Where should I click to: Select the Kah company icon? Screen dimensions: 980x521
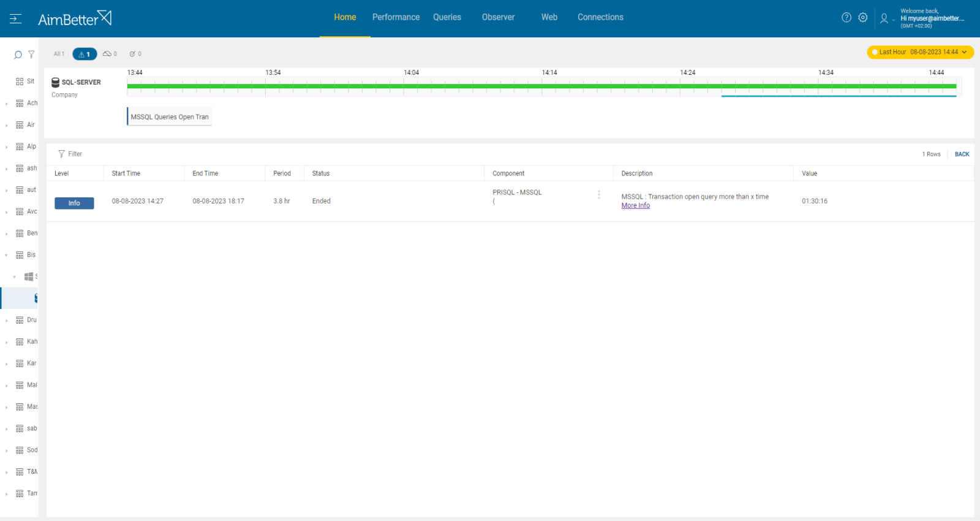click(20, 342)
